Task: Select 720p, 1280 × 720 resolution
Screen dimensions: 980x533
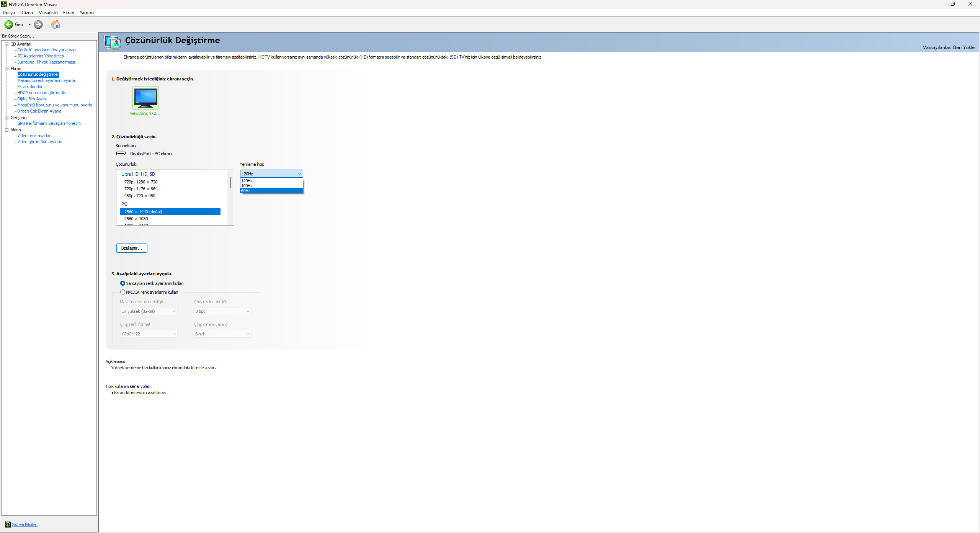Action: tap(170, 182)
